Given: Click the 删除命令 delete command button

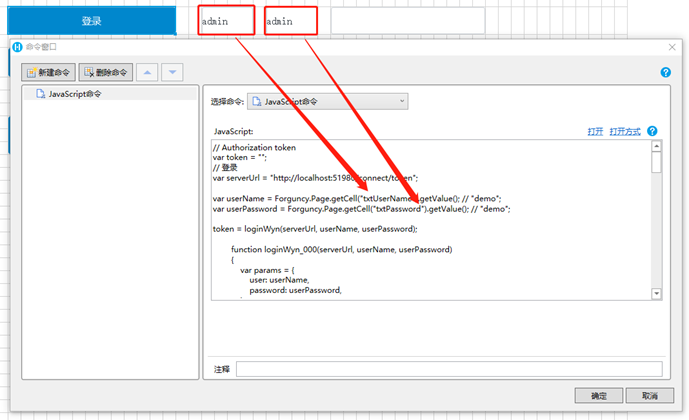Looking at the screenshot, I should click(x=105, y=72).
